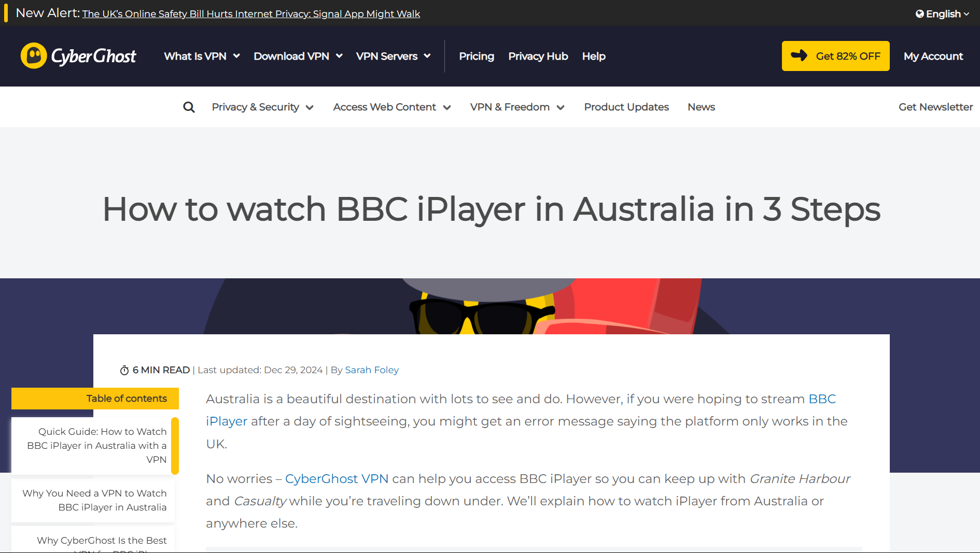Open the VPN & Freedom category
Screen dimensions: 980x553
[510, 107]
